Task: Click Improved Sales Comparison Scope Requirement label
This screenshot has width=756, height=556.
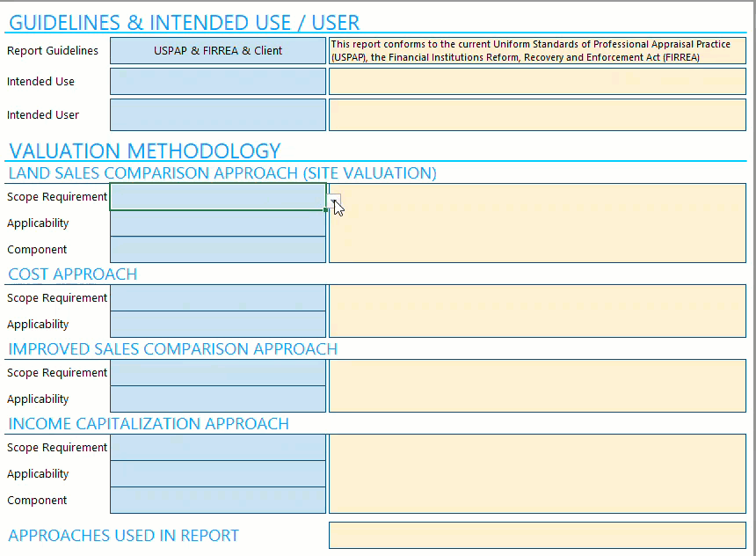Action: click(x=57, y=373)
